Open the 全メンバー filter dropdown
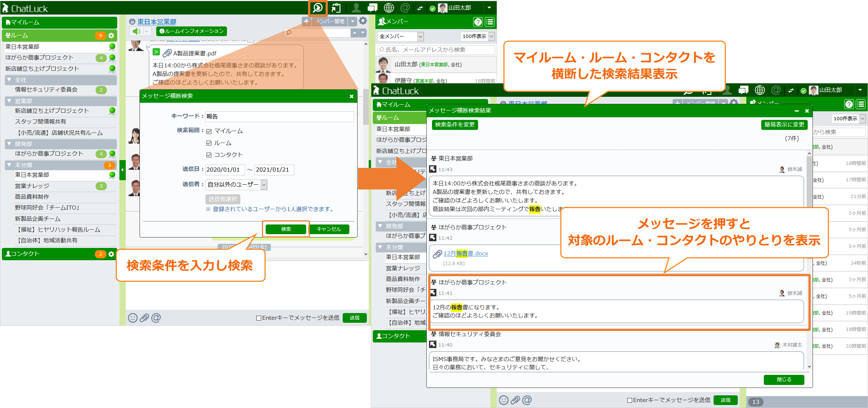The width and height of the screenshot is (868, 408). (401, 36)
